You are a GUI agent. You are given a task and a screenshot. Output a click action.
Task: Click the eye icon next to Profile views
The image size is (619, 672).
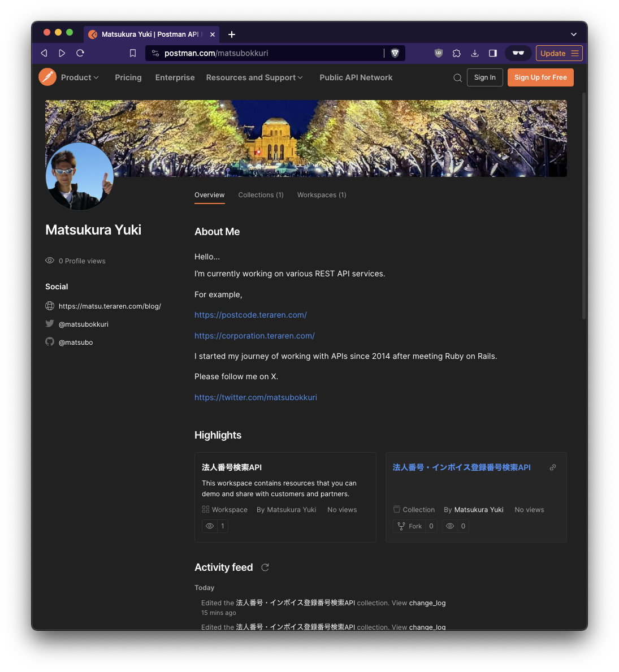(50, 261)
